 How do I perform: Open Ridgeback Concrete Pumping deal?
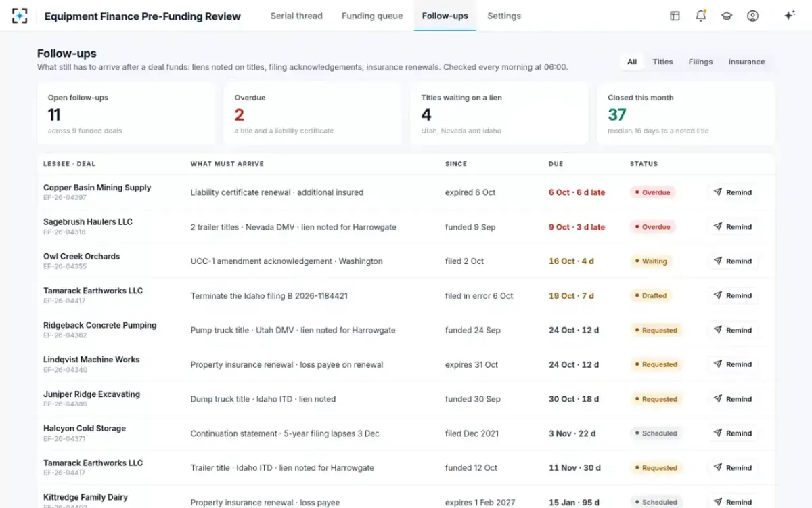tap(100, 325)
